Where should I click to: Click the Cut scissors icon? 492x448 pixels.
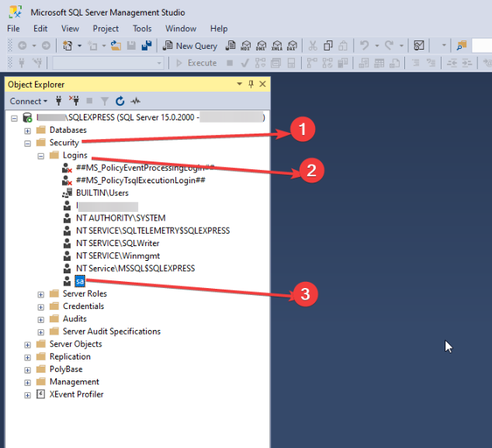point(313,46)
